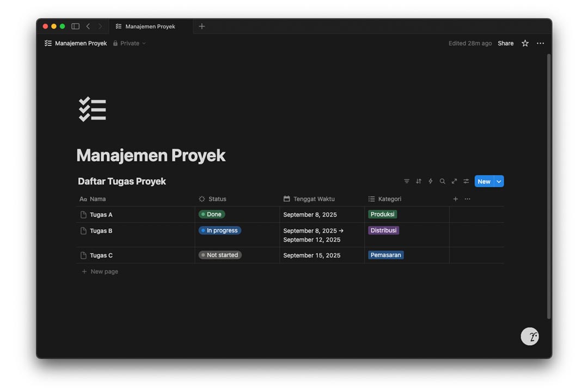Click the September 15, 2025 date
This screenshot has width=588, height=392.
(311, 255)
